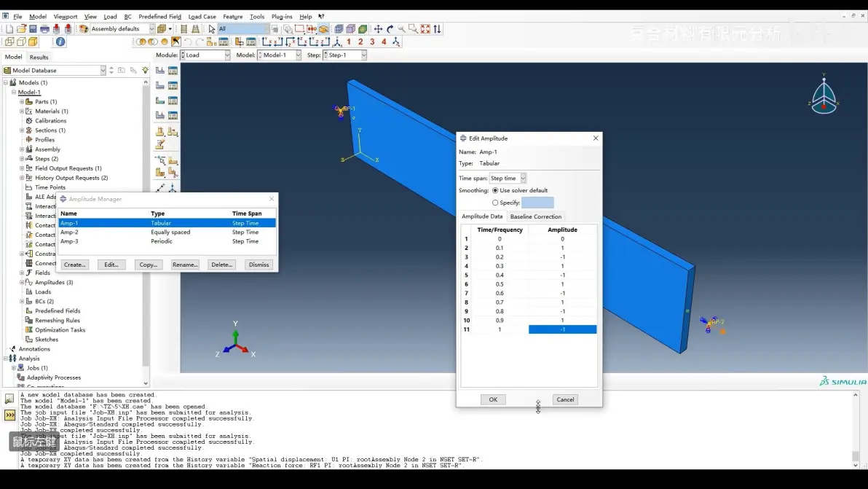
Task: Click the message area scrollbar
Action: coord(856,430)
